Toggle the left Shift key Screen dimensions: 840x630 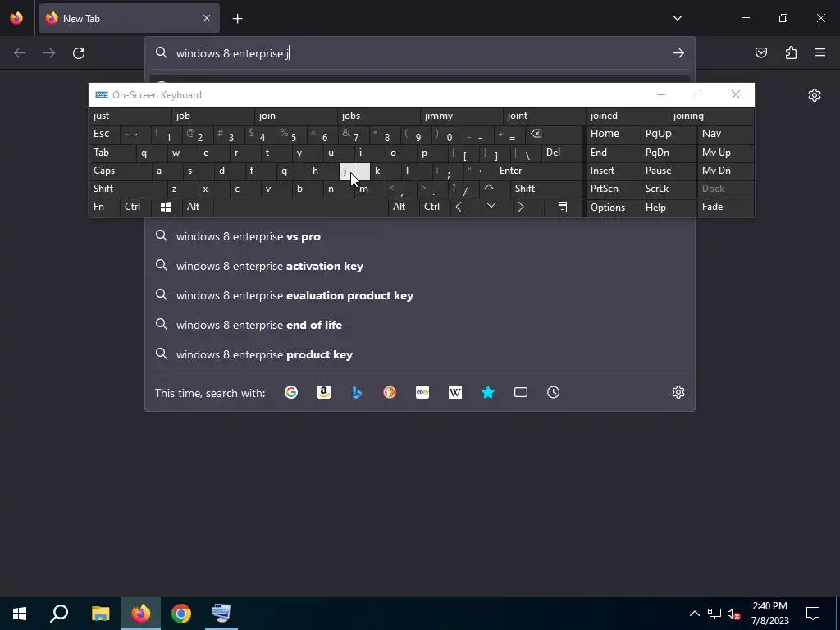[127, 189]
